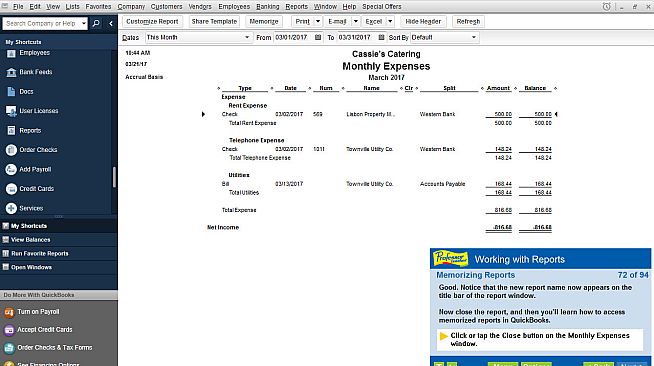
Task: Click the Balance column header
Action: pos(535,88)
